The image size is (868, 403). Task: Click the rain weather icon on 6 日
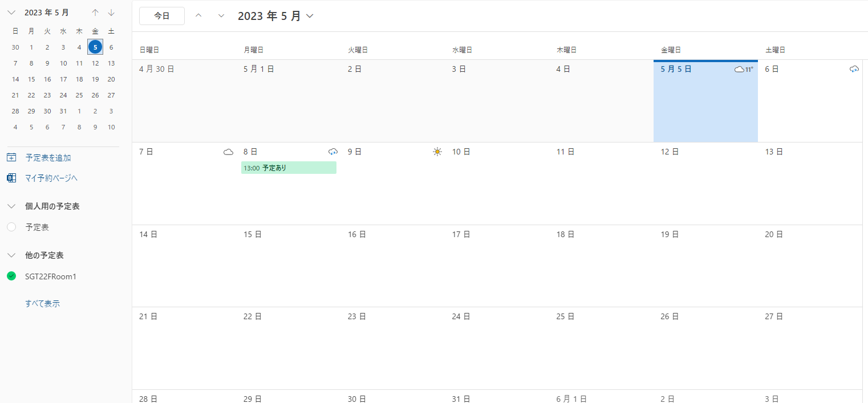point(854,69)
